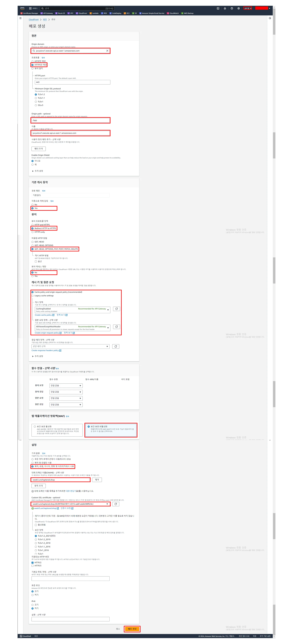Viewport: 293px width, 644px height.
Task: Refresh the Custom SSL certificate list
Action: [116, 504]
